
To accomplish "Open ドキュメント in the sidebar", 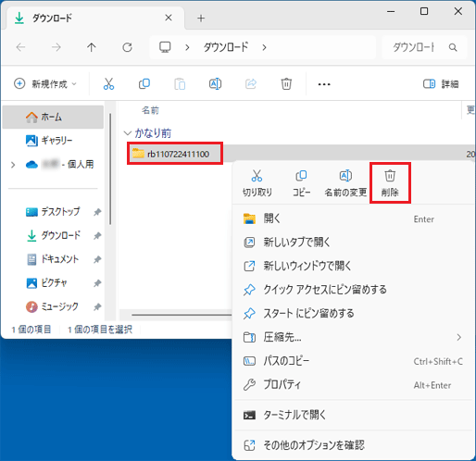I will (x=53, y=259).
